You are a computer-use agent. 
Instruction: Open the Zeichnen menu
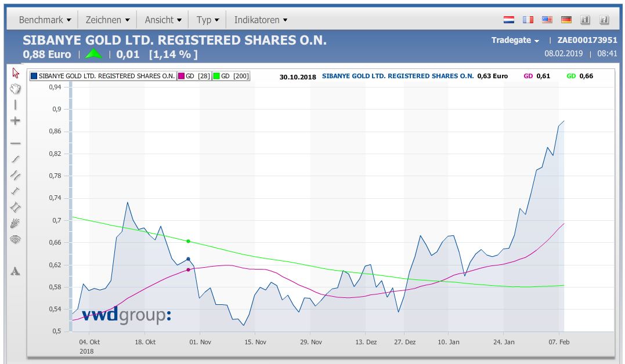(107, 20)
